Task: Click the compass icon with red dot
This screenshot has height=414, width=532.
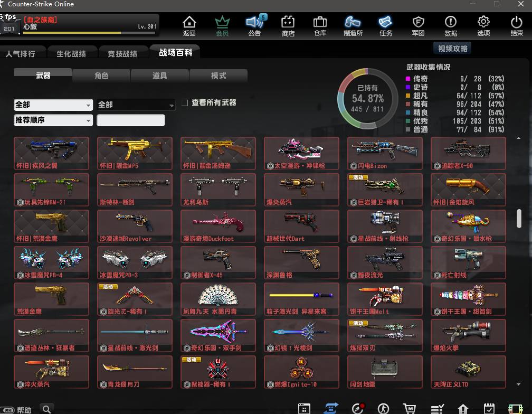Action: (358, 408)
